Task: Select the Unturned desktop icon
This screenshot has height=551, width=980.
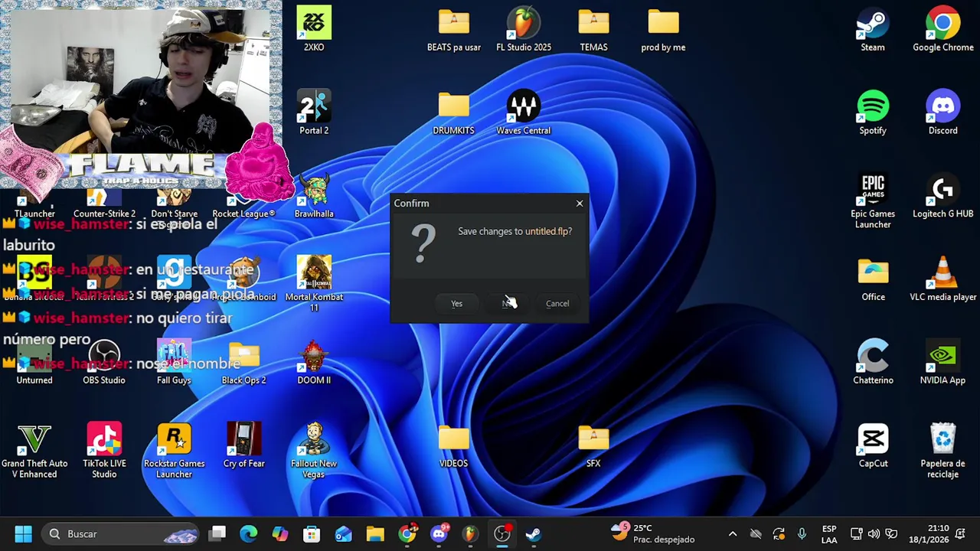Action: click(34, 362)
